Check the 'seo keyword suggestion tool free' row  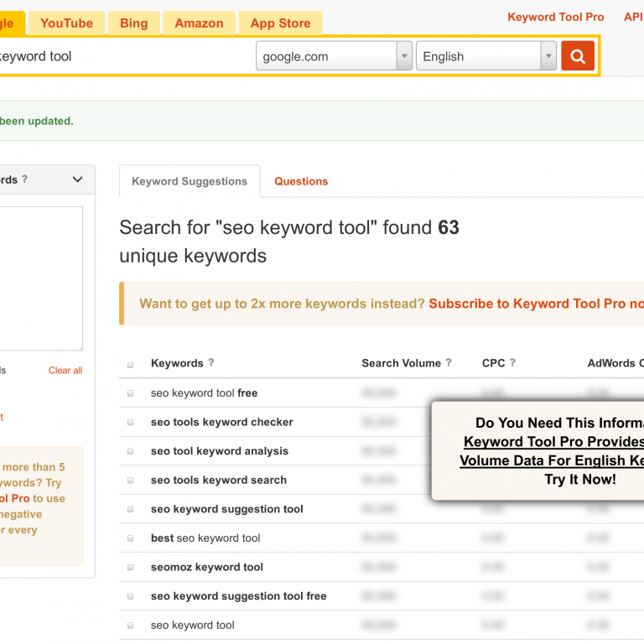point(130,596)
